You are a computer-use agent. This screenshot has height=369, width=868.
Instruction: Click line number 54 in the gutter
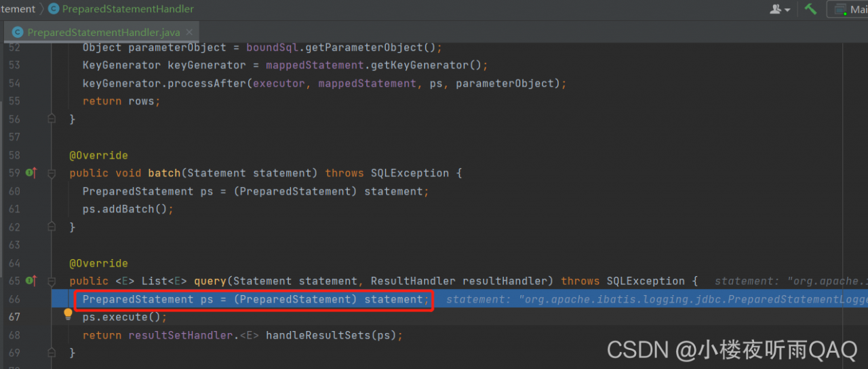tap(14, 83)
